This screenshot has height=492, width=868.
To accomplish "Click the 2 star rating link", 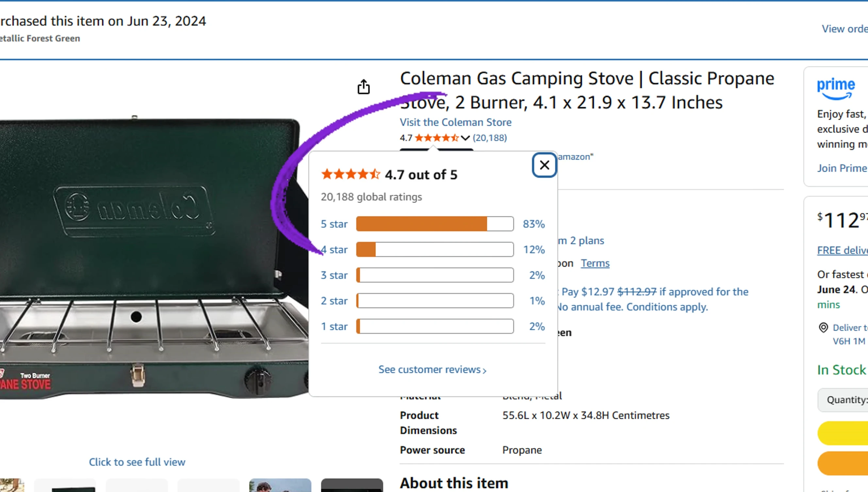I will click(x=334, y=301).
